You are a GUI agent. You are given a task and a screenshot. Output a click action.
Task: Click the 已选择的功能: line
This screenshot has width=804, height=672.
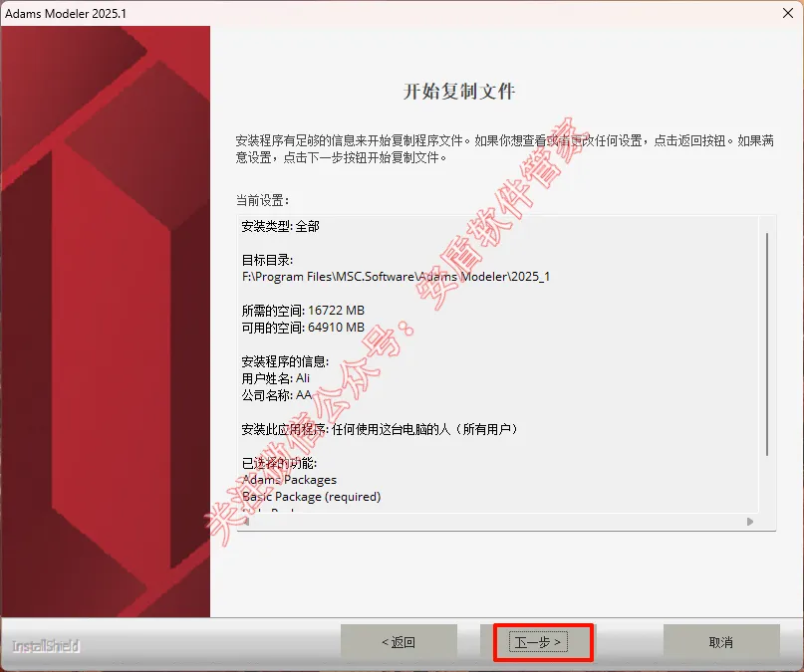[x=279, y=463]
